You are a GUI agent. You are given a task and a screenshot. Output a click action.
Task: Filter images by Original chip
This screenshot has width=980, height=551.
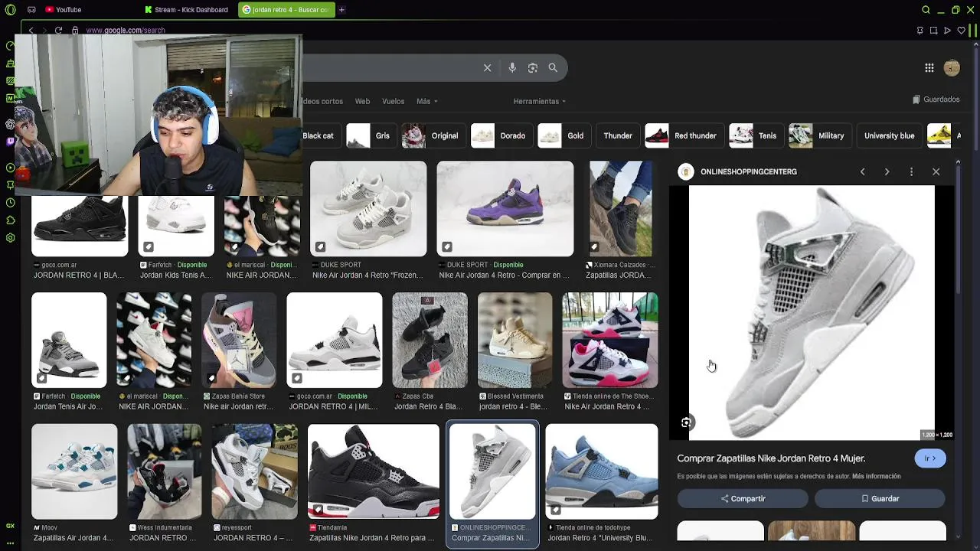tap(433, 135)
